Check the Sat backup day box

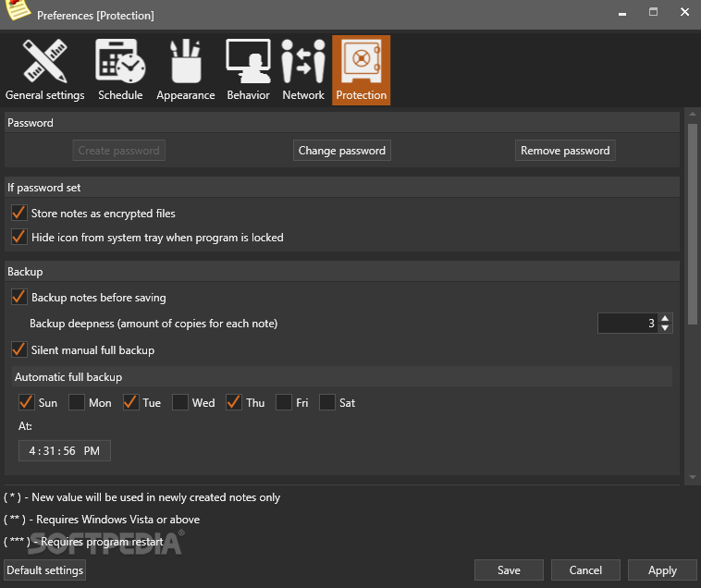click(x=327, y=402)
